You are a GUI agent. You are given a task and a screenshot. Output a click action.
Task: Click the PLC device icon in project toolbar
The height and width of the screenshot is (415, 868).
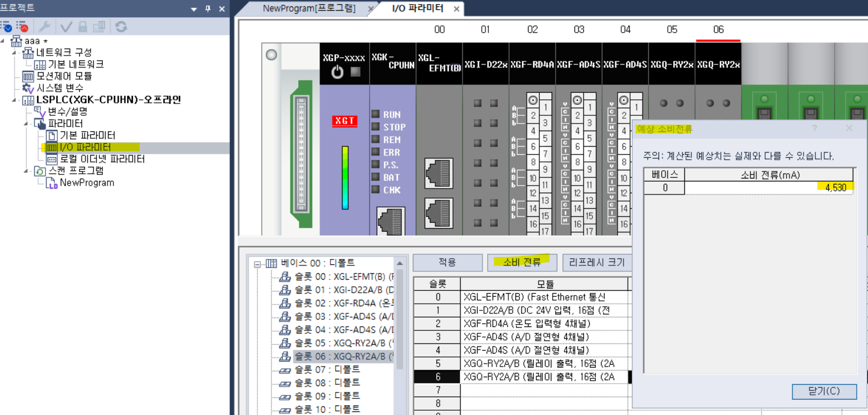click(x=99, y=27)
